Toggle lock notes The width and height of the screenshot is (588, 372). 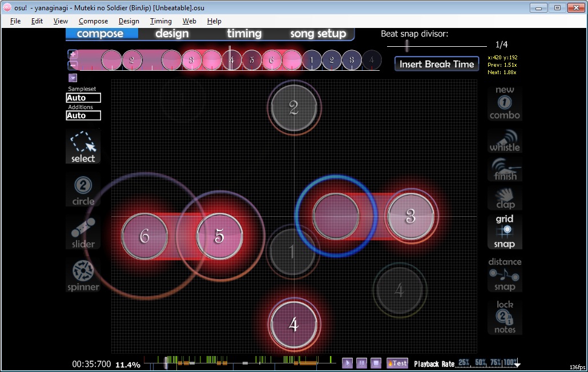tap(505, 317)
